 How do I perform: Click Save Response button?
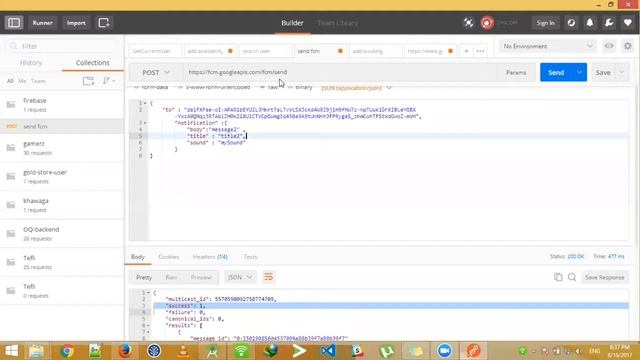coord(604,277)
